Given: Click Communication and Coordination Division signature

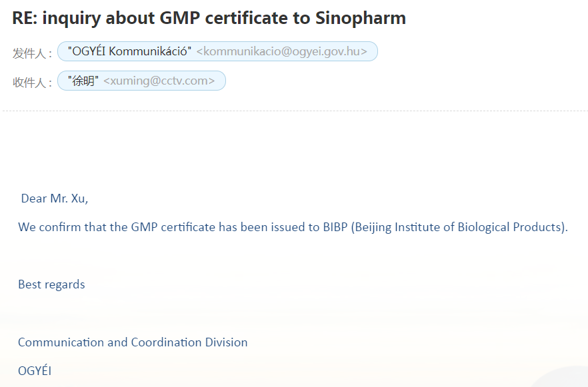Looking at the screenshot, I should [x=133, y=342].
